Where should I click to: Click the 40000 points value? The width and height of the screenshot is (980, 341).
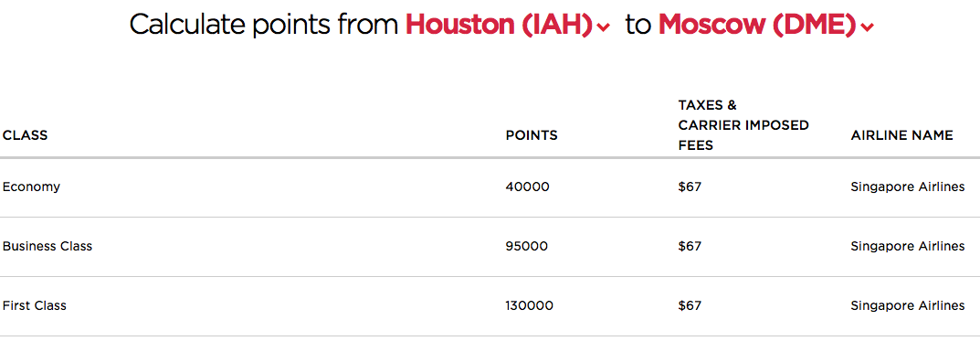coord(528,187)
